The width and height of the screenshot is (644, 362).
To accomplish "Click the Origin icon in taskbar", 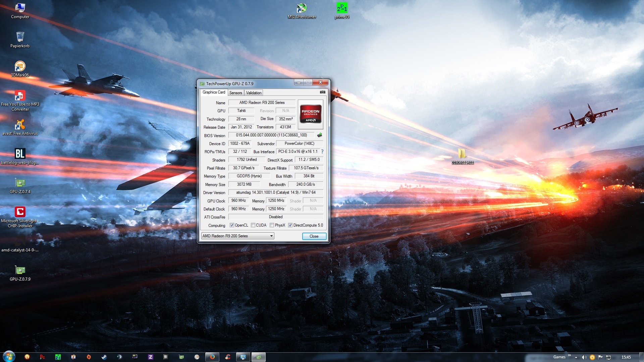I will tap(89, 357).
